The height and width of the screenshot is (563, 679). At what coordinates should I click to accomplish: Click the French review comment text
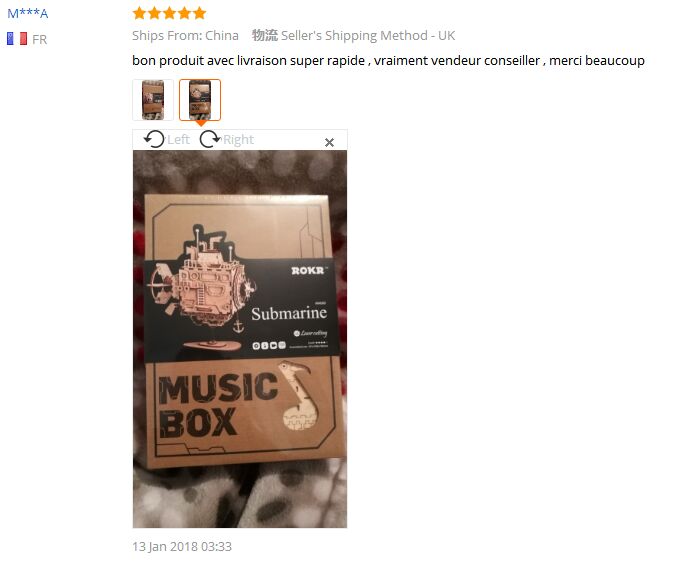[x=388, y=60]
